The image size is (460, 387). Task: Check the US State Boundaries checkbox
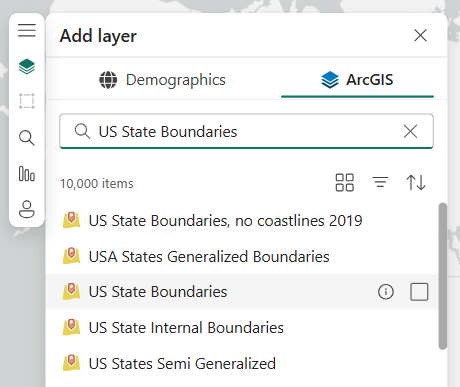tap(419, 292)
